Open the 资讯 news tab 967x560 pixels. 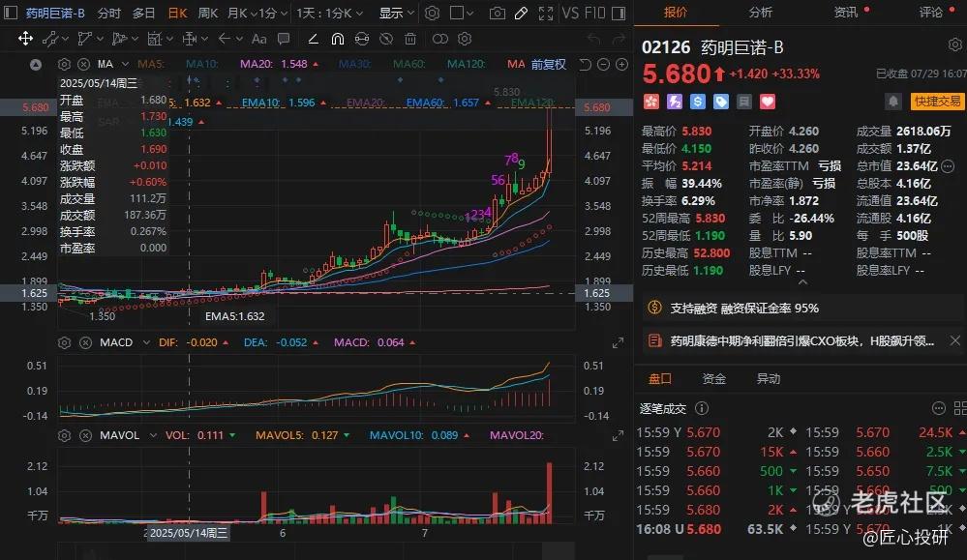[846, 13]
